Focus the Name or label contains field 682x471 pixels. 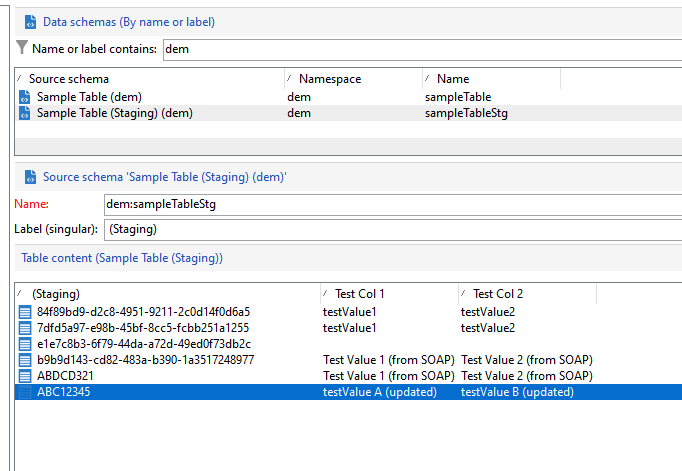point(420,48)
